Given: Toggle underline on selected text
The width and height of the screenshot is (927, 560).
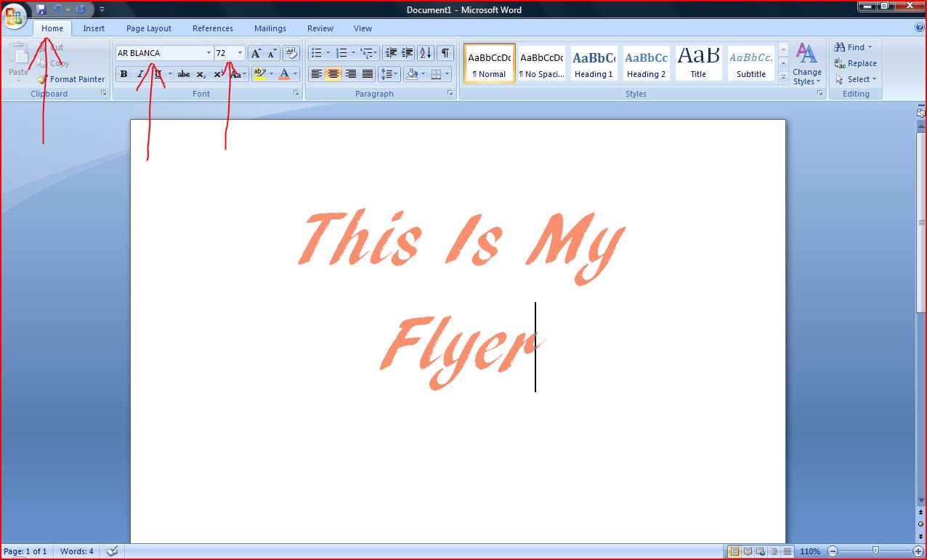Looking at the screenshot, I should pos(155,73).
